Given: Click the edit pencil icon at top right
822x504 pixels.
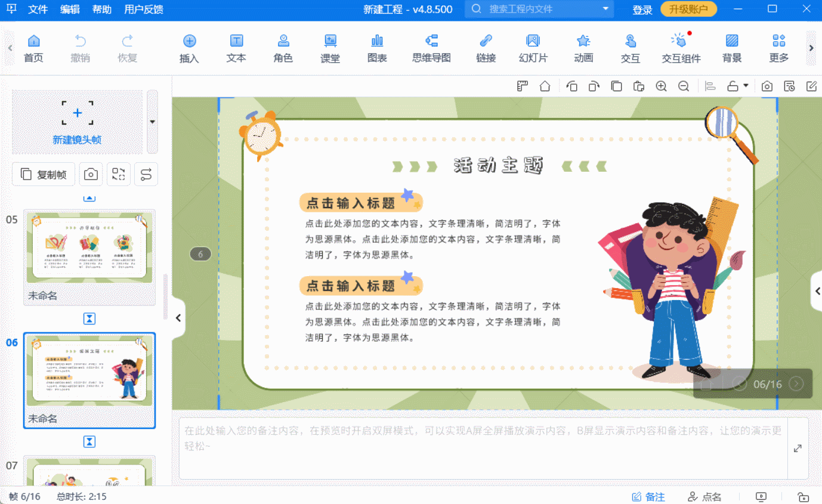Looking at the screenshot, I should tap(811, 86).
